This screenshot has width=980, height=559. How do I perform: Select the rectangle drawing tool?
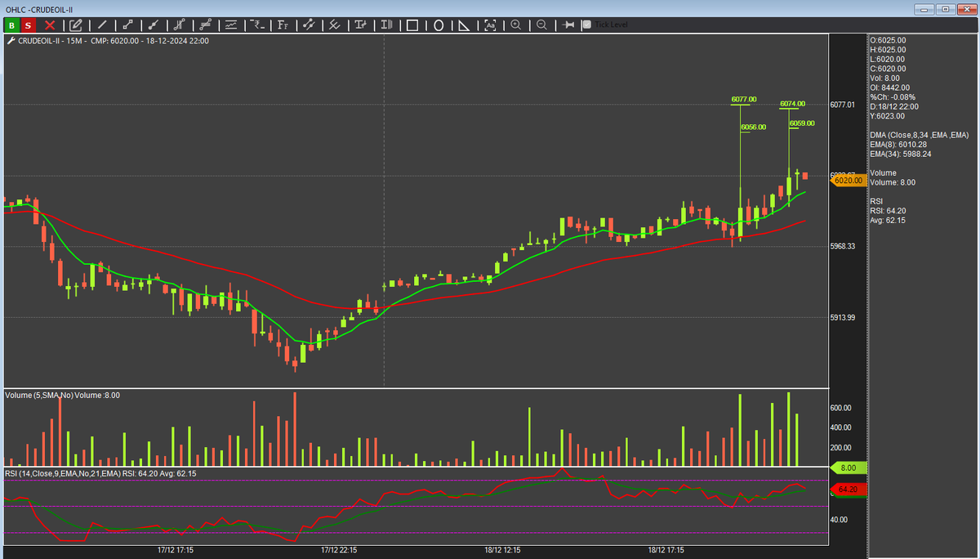412,25
